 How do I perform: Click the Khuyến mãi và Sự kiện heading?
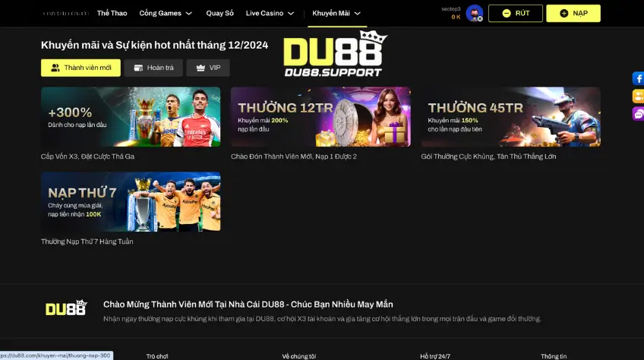154,45
